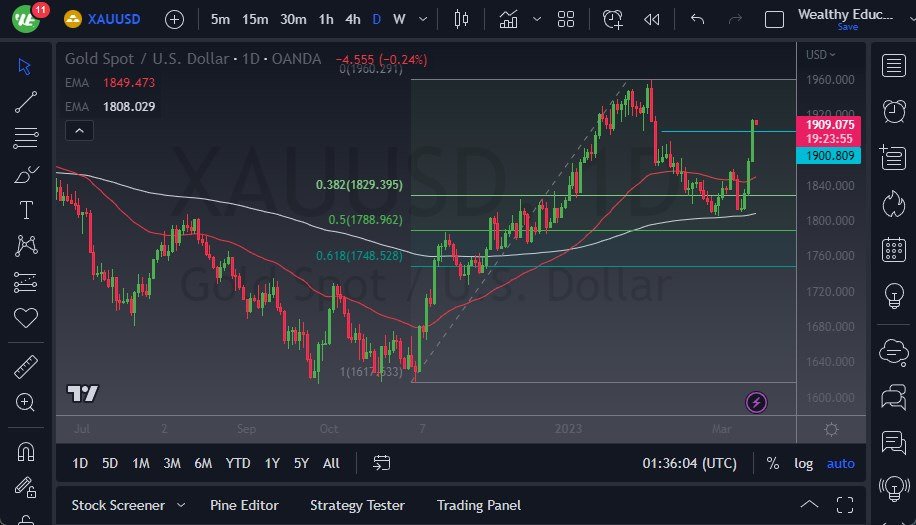This screenshot has width=916, height=525.
Task: Switch to the Pine Editor tab
Action: (244, 505)
